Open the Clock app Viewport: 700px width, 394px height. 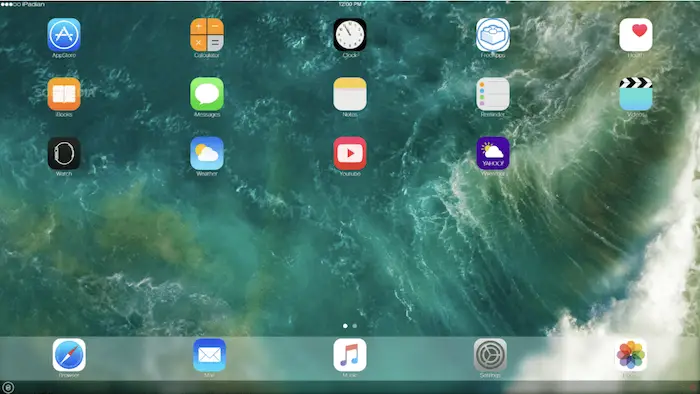(350, 35)
